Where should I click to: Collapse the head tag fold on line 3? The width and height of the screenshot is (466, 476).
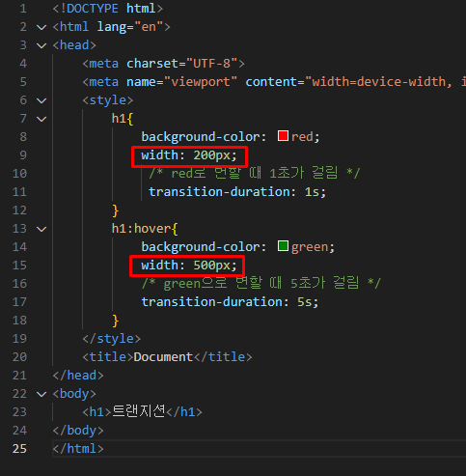(41, 45)
